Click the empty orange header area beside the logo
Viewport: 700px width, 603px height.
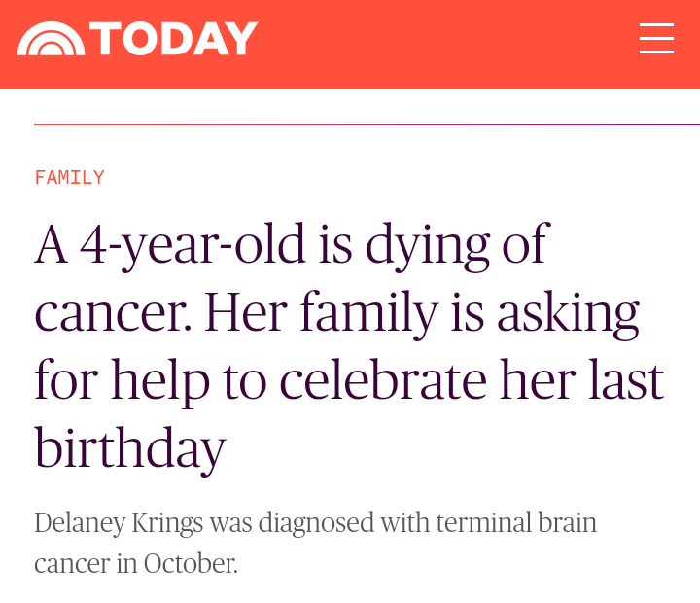click(x=447, y=39)
